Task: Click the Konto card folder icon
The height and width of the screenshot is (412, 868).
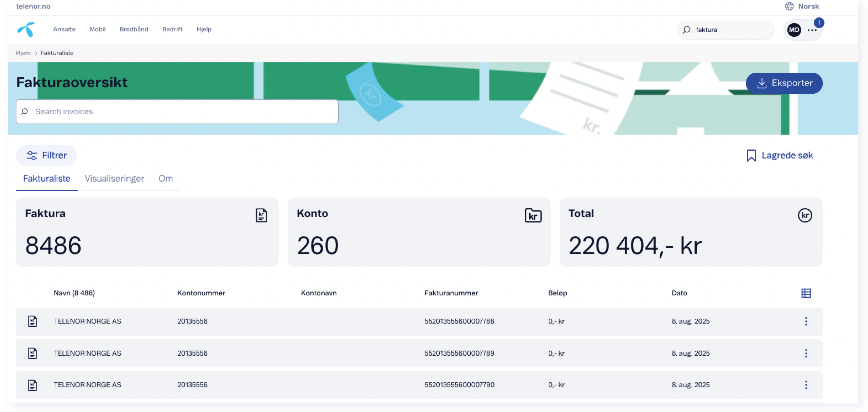Action: pos(533,215)
